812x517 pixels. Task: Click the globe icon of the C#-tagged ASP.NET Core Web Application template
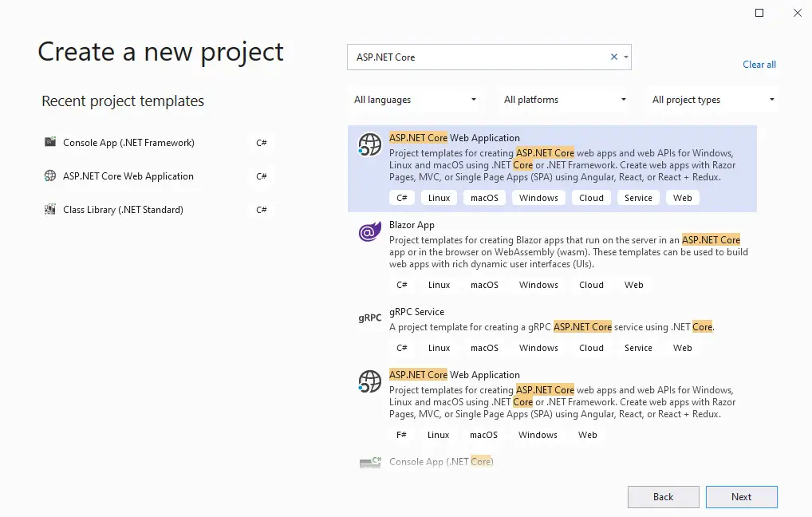click(x=370, y=144)
